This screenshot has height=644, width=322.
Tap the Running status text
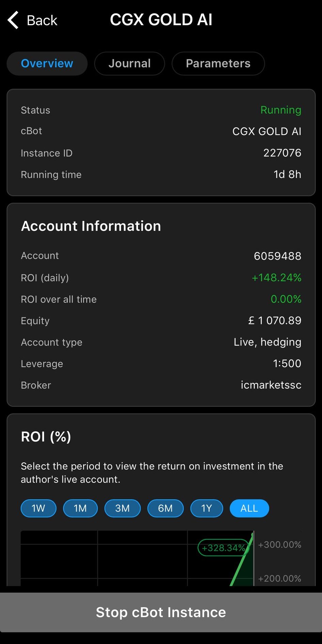280,110
